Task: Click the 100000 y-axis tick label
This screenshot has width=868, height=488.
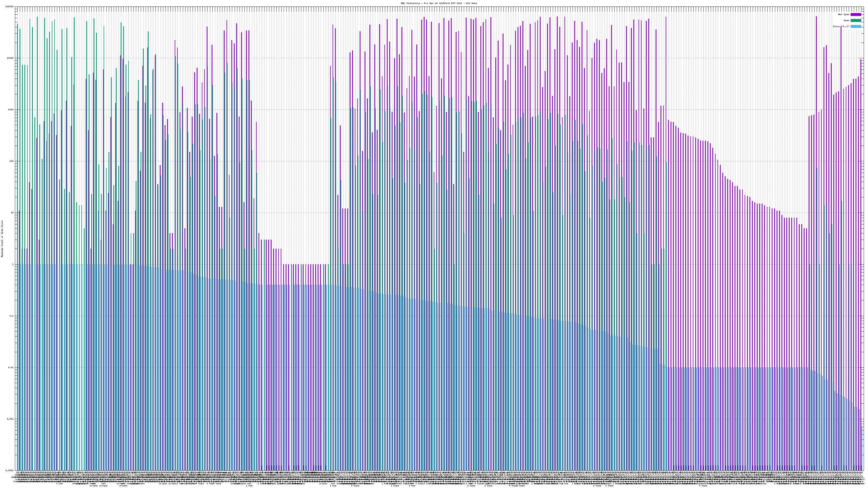Action: [10, 7]
